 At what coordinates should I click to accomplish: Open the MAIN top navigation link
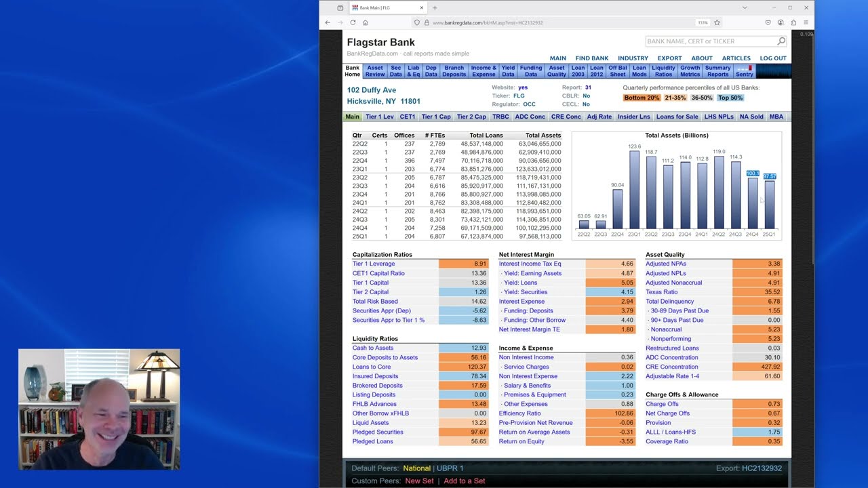point(558,58)
